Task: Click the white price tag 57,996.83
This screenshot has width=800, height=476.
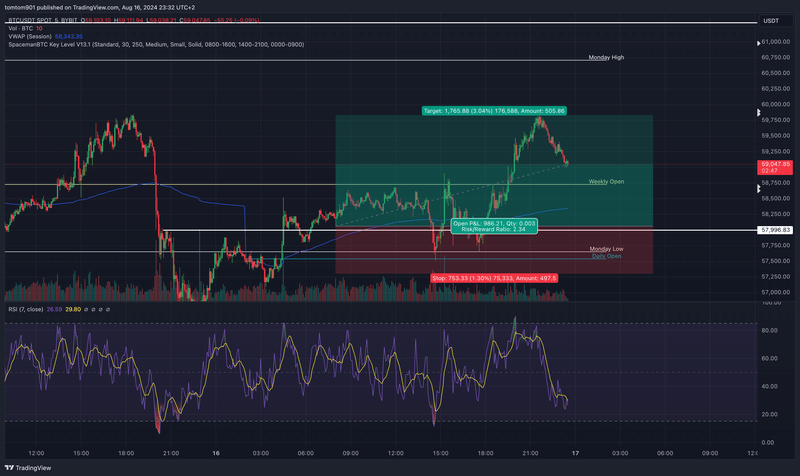Action: [x=776, y=230]
